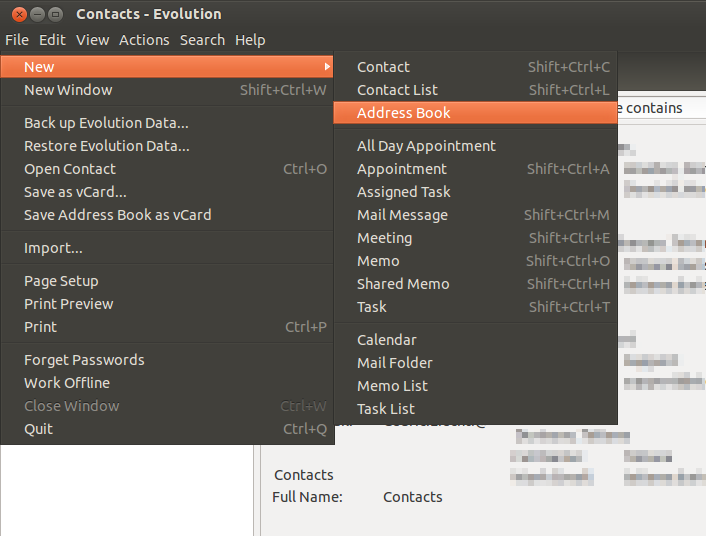
Task: Create a new Mail Message
Action: tap(402, 215)
